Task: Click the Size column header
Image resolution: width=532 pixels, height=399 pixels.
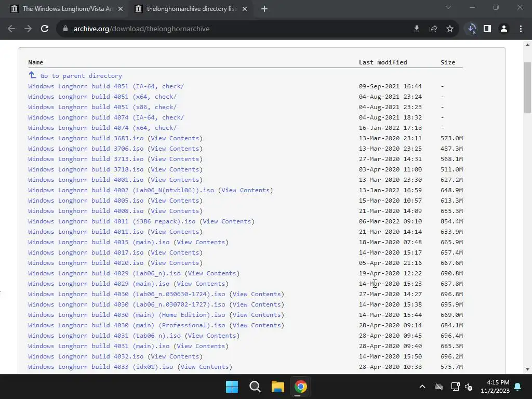Action: click(x=448, y=62)
